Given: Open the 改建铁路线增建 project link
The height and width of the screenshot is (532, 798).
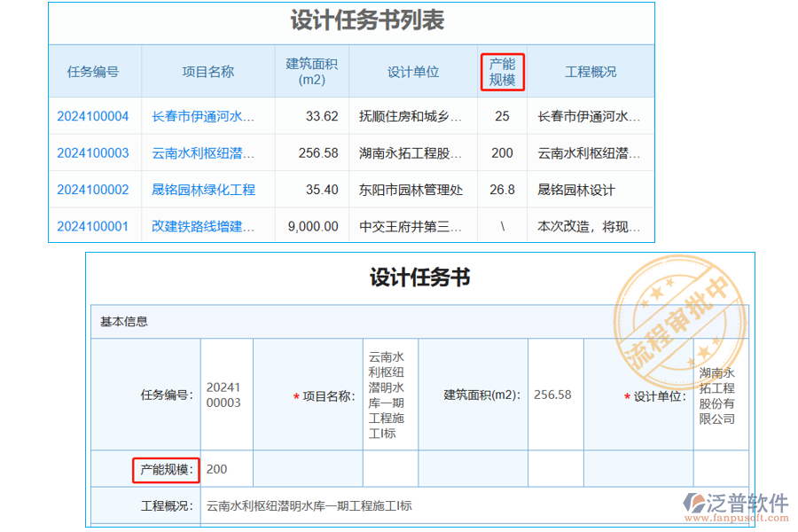Looking at the screenshot, I should 206,225.
